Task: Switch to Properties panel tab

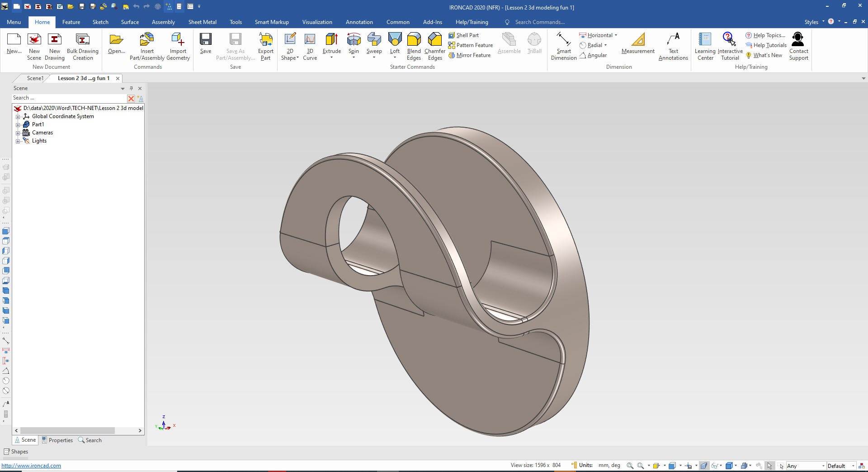Action: point(57,440)
